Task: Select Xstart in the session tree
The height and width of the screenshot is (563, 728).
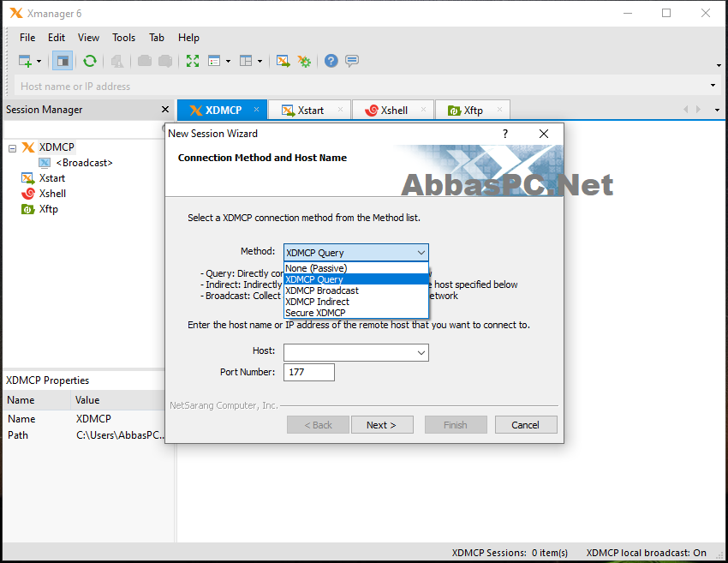Action: (52, 178)
